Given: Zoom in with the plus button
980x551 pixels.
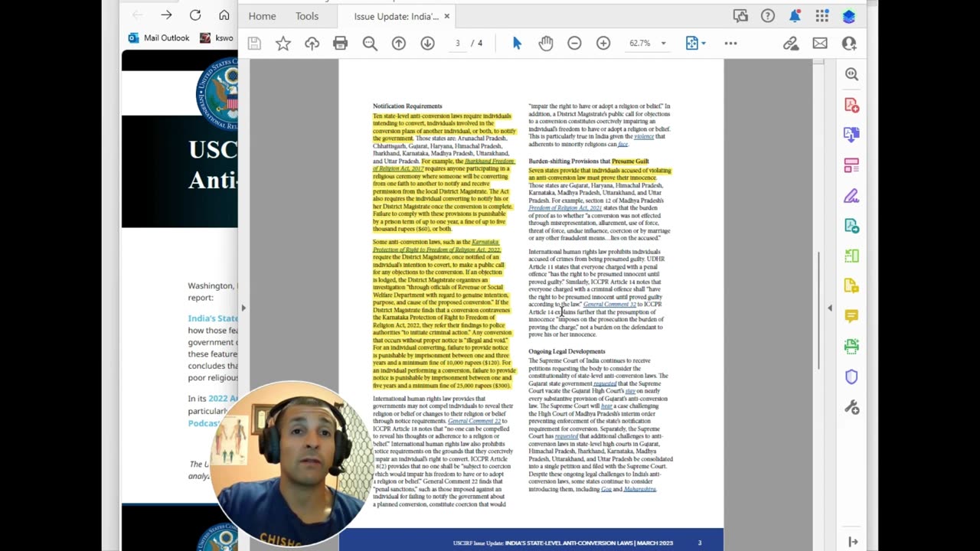Looking at the screenshot, I should 603,44.
